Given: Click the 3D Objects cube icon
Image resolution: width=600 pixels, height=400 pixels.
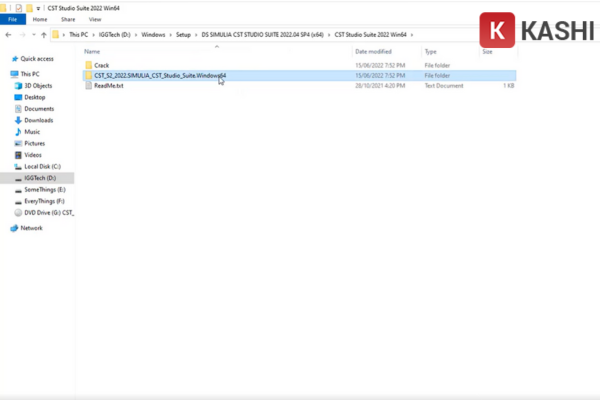Looking at the screenshot, I should click(x=18, y=86).
